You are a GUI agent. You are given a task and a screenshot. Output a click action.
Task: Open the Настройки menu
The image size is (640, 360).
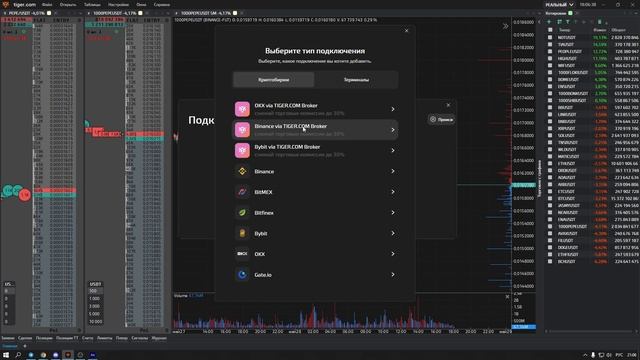click(x=118, y=4)
